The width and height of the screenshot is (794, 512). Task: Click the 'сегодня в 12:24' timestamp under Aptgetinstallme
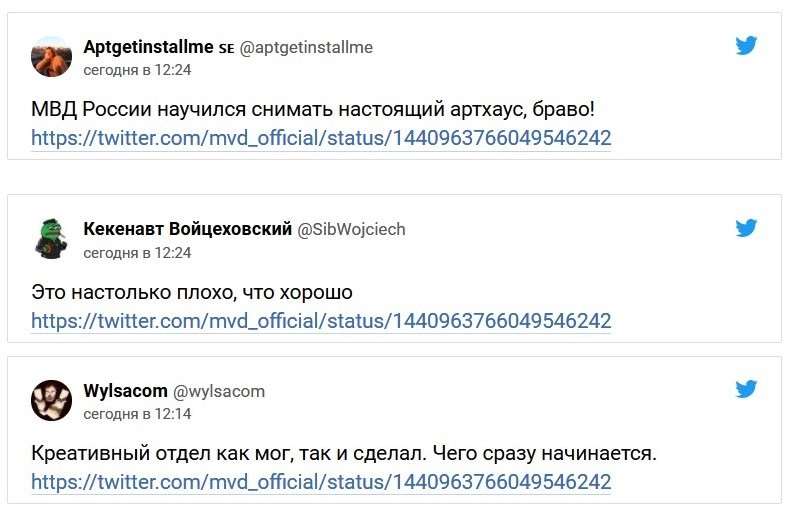137,70
